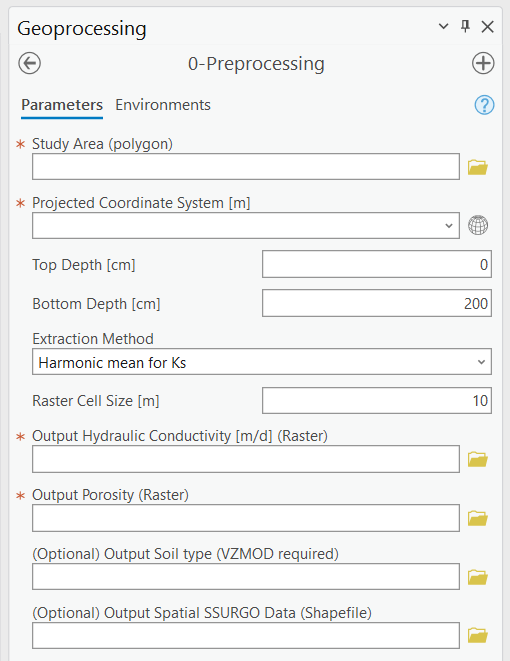The image size is (510, 661).
Task: Close the Geoprocessing pane
Action: tap(488, 27)
